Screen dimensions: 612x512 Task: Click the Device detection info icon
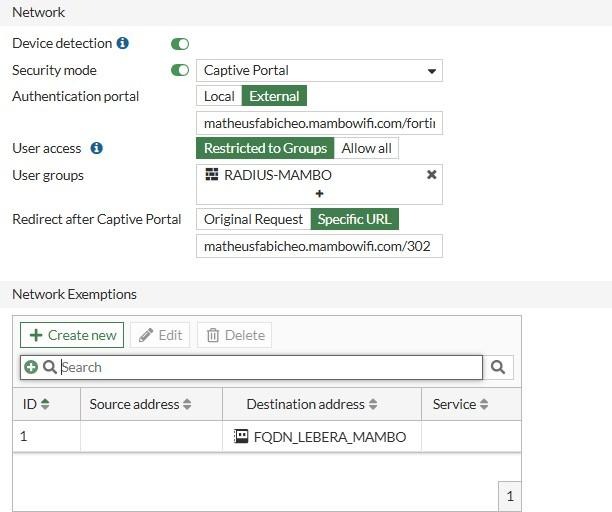(x=123, y=44)
